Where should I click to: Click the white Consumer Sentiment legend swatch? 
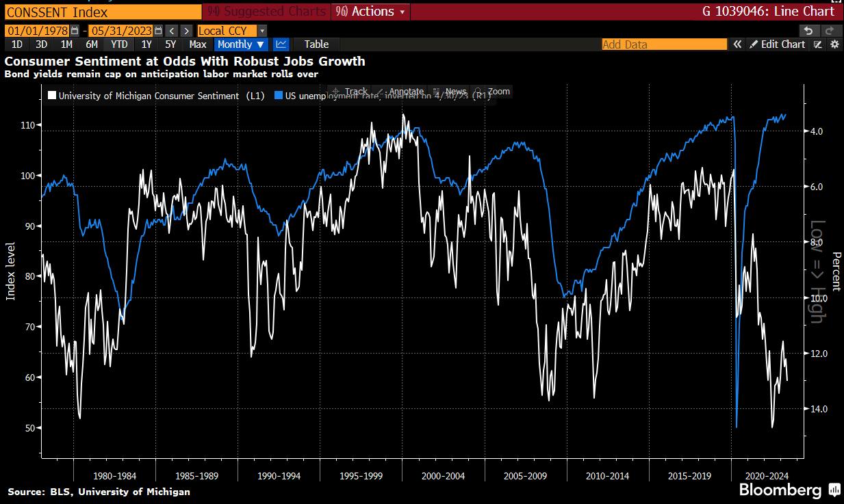point(51,96)
